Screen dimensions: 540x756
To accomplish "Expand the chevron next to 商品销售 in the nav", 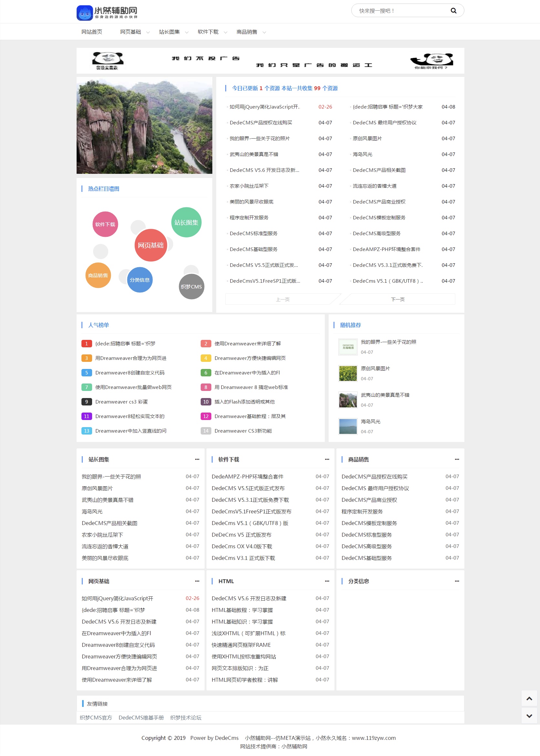I will click(264, 32).
